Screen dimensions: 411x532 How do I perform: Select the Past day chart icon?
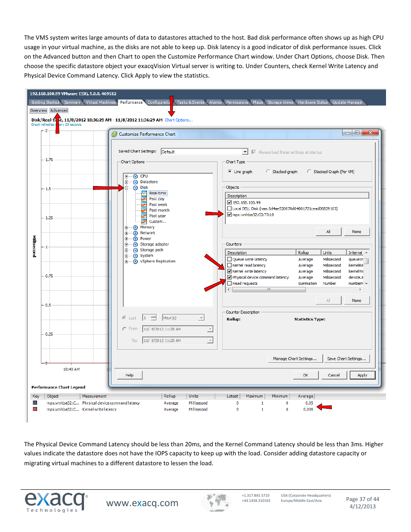pyautogui.click(x=144, y=199)
